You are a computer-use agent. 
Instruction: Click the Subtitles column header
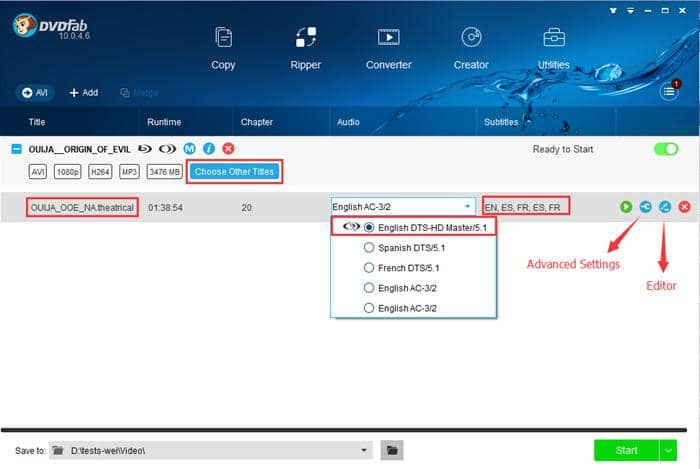pyautogui.click(x=501, y=122)
